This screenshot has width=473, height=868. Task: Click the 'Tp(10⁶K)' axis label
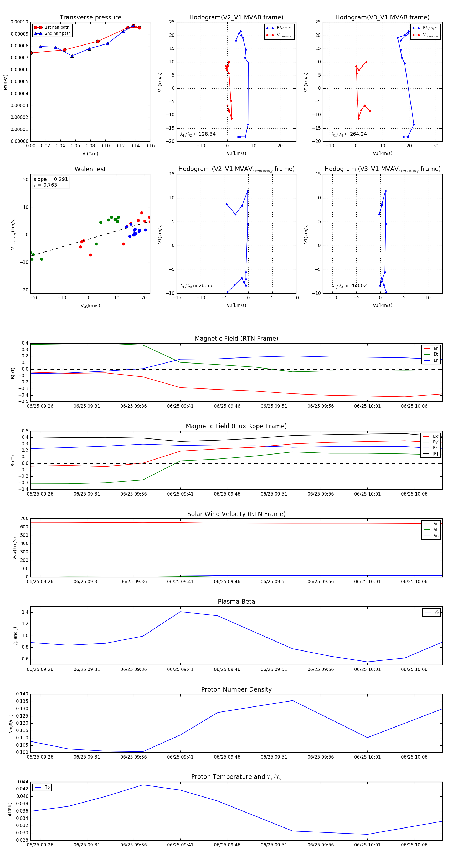[x=10, y=811]
